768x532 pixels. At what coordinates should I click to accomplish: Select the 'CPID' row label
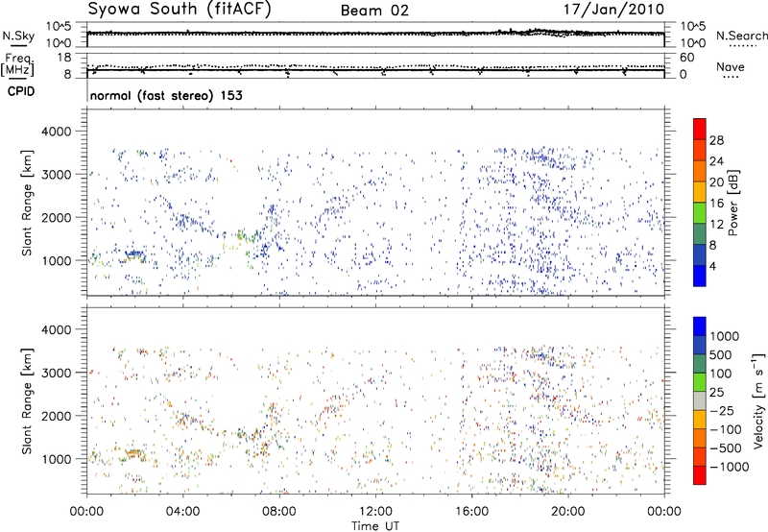tap(21, 91)
